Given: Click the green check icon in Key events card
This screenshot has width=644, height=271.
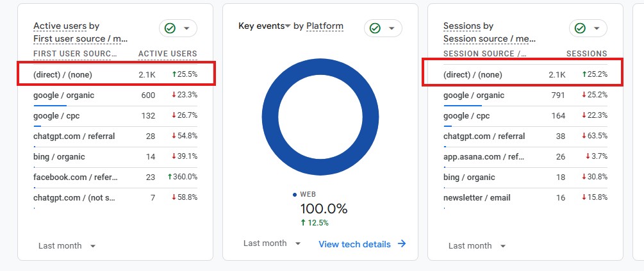Looking at the screenshot, I should pos(375,28).
